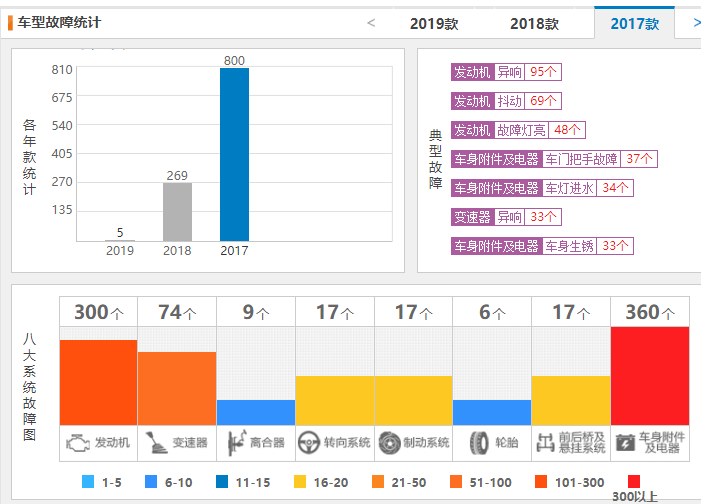This screenshot has height=504, width=701.
Task: Select the blue 2017 bar
Action: (234, 155)
